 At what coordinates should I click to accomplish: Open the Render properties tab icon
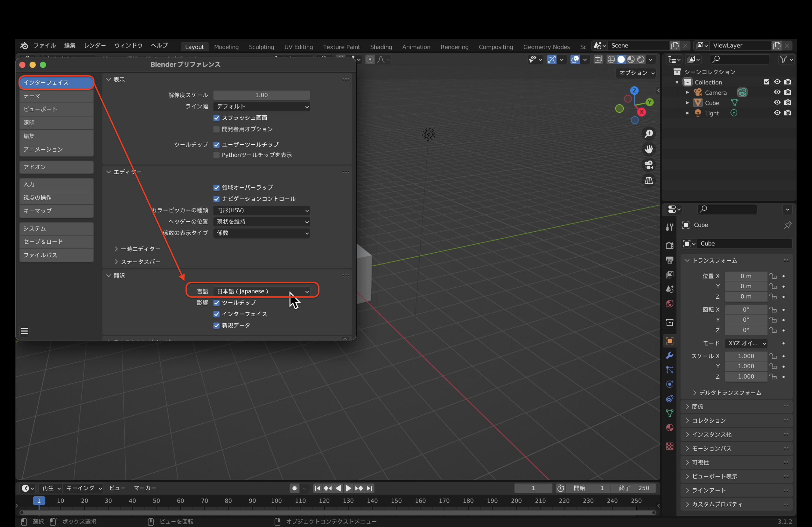[670, 245]
